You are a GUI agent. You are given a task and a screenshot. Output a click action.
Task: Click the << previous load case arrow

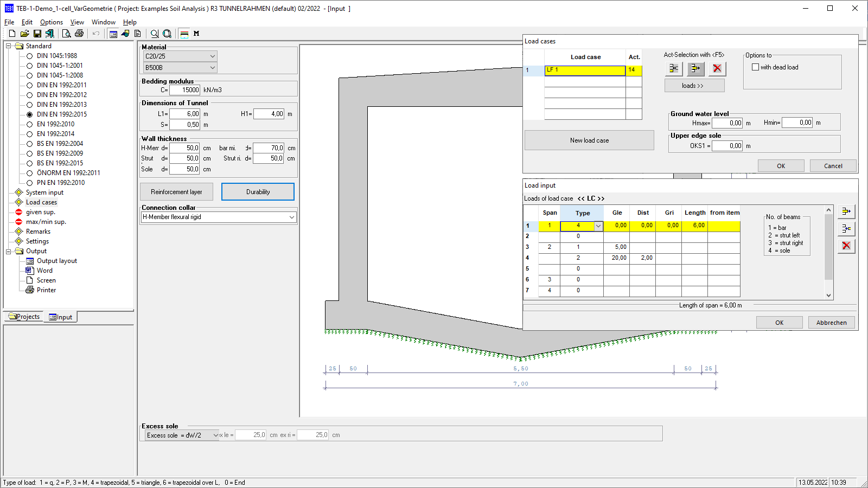(x=581, y=198)
